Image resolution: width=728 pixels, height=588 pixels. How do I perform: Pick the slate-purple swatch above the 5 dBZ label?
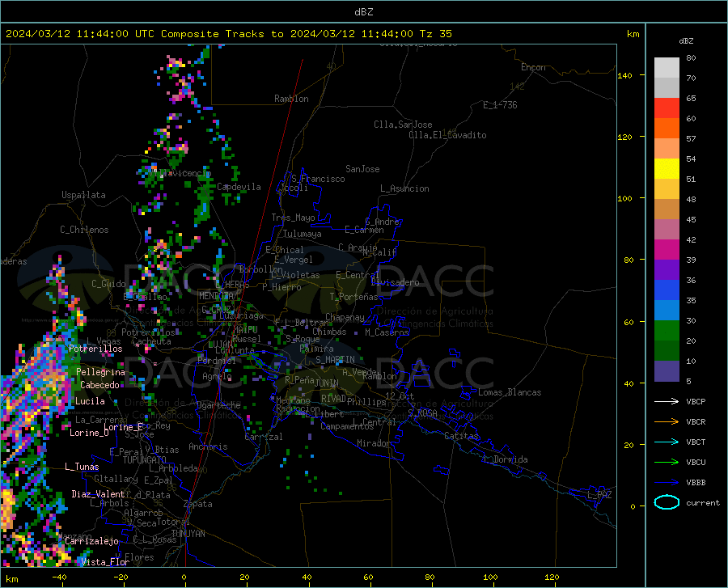click(x=667, y=371)
